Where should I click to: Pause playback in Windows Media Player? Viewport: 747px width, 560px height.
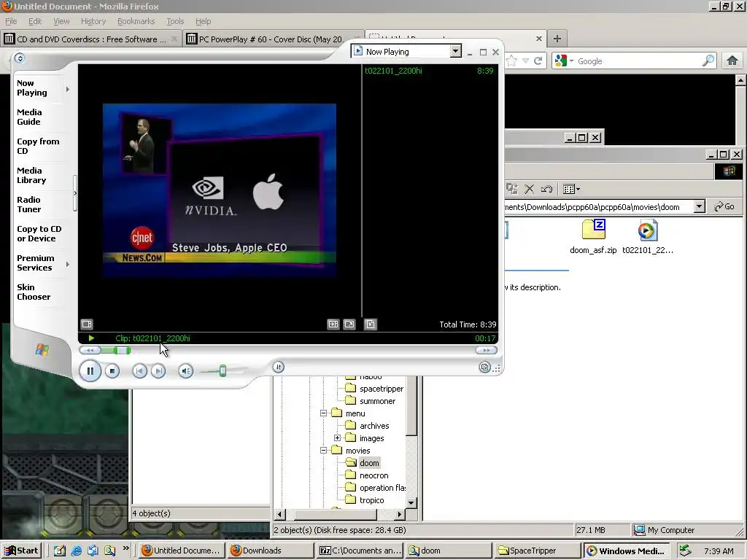coord(90,371)
